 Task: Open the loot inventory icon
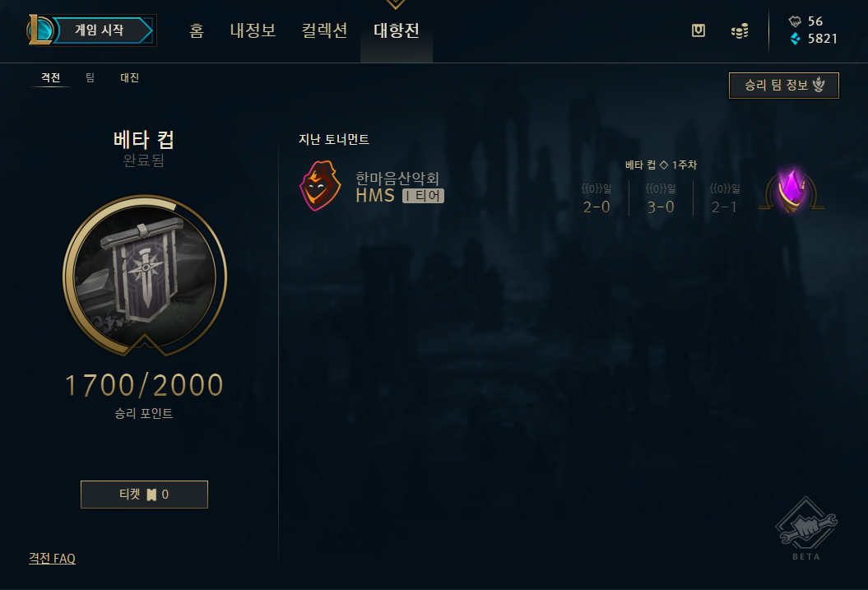click(698, 30)
